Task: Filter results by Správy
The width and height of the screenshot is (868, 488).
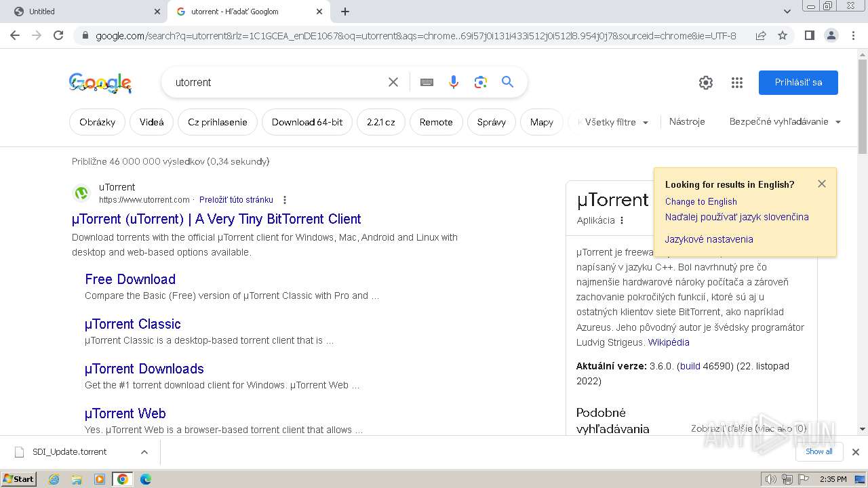Action: pyautogui.click(x=492, y=122)
